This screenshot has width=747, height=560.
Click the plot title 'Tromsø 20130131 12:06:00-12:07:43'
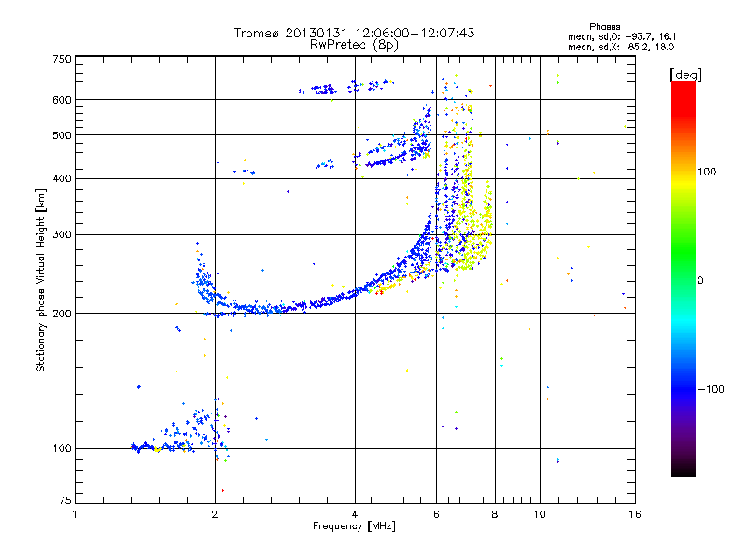[x=354, y=33]
